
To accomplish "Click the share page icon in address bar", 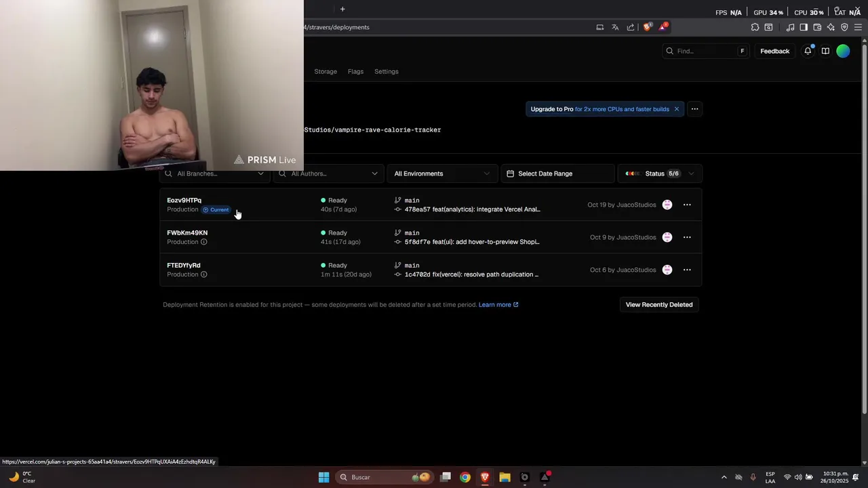I will pyautogui.click(x=631, y=27).
